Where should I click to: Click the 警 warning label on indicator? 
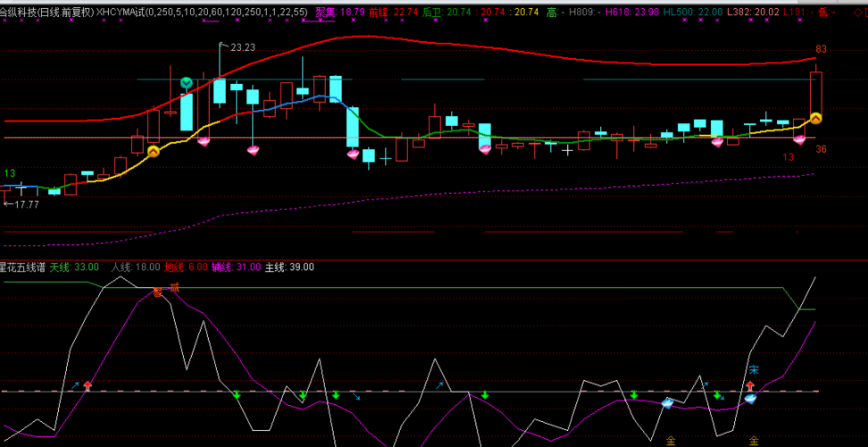coord(158,292)
